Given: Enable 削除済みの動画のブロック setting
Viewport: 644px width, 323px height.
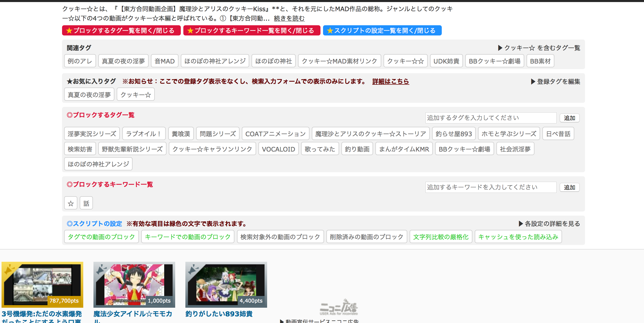Looking at the screenshot, I should [366, 237].
